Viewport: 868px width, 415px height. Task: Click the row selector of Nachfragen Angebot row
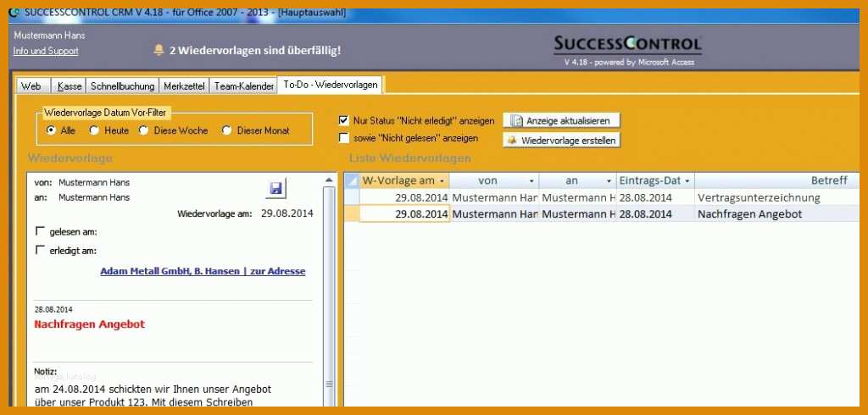[x=352, y=214]
